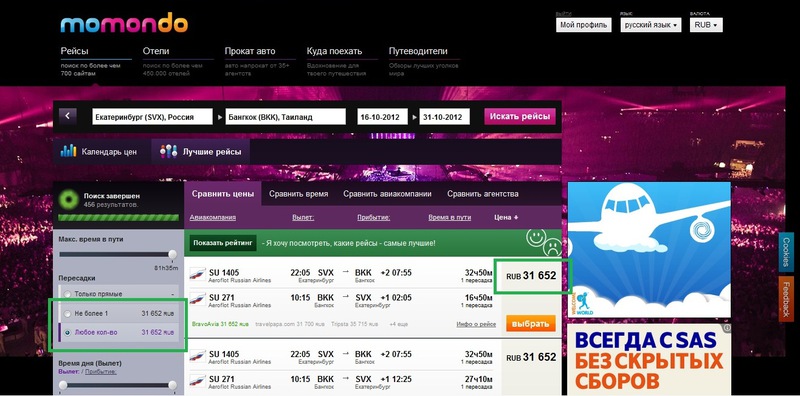Click the SAS advertisement banner
This screenshot has height=396, width=800.
pyautogui.click(x=649, y=359)
